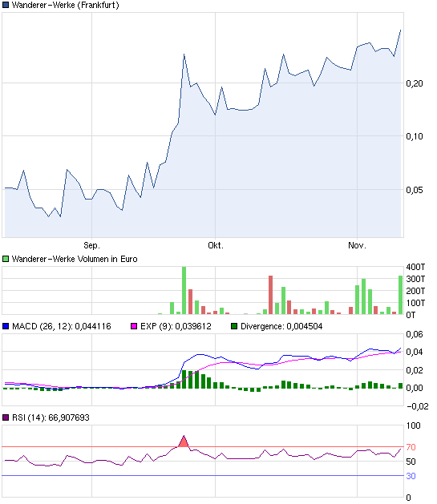
Task: Click the tall red volume bar in mid-October
Action: 271,295
